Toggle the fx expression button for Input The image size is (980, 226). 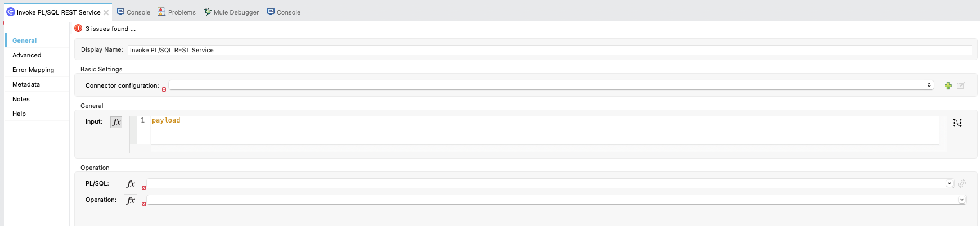[x=116, y=122]
